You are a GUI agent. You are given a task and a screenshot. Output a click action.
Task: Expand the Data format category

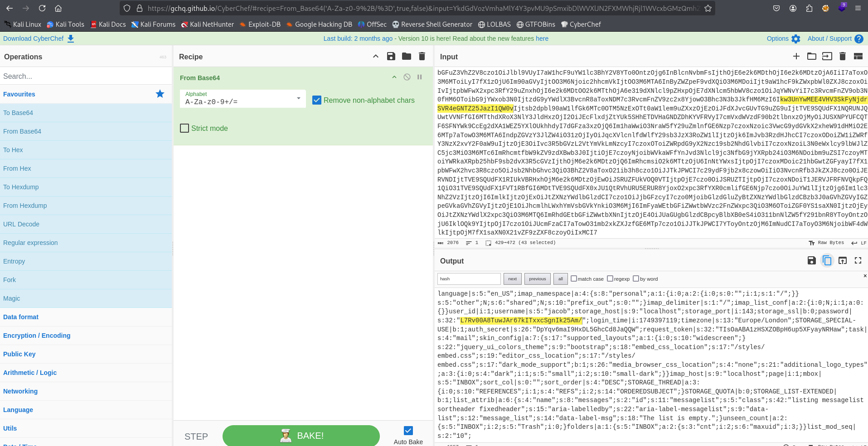pos(21,317)
